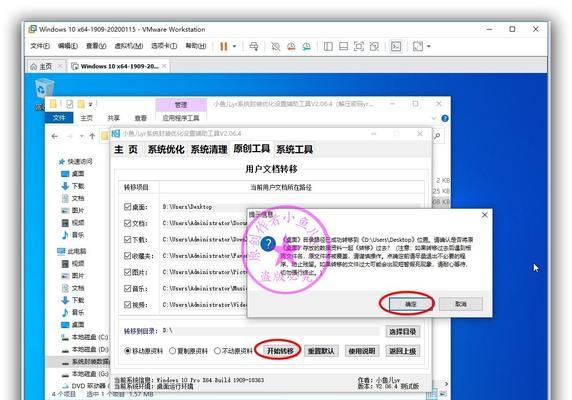Image resolution: width=572 pixels, height=400 pixels.
Task: Enter full screen mode icon in VMware toolbar
Action: pyautogui.click(x=359, y=46)
